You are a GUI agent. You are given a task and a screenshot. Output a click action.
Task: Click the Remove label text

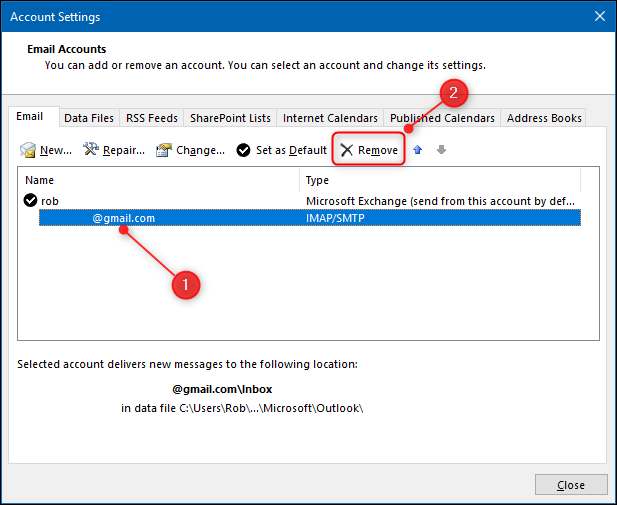pos(378,150)
